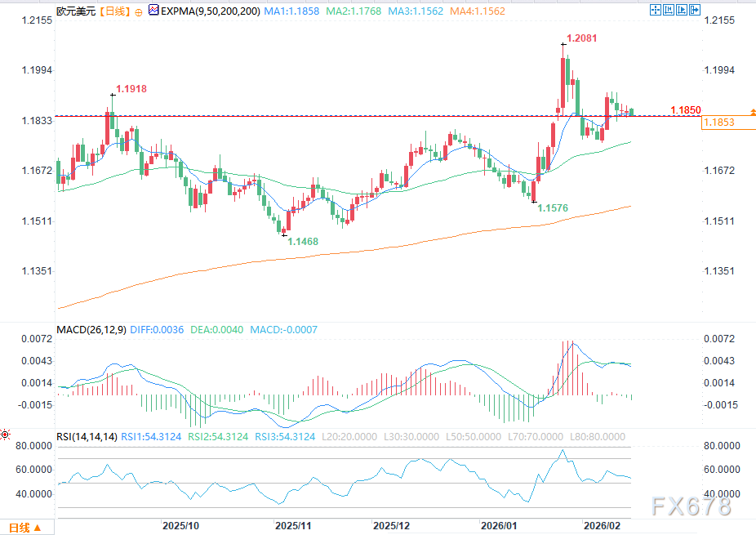The height and width of the screenshot is (535, 756).
Task: Click the crosshair cursor icon in chart toolbar
Action: click(x=656, y=11)
